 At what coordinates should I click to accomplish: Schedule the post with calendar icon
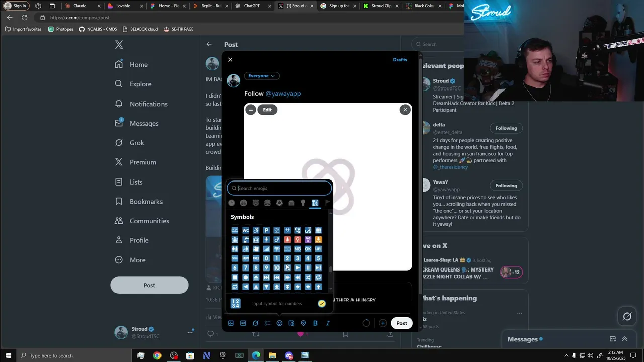coord(291,323)
